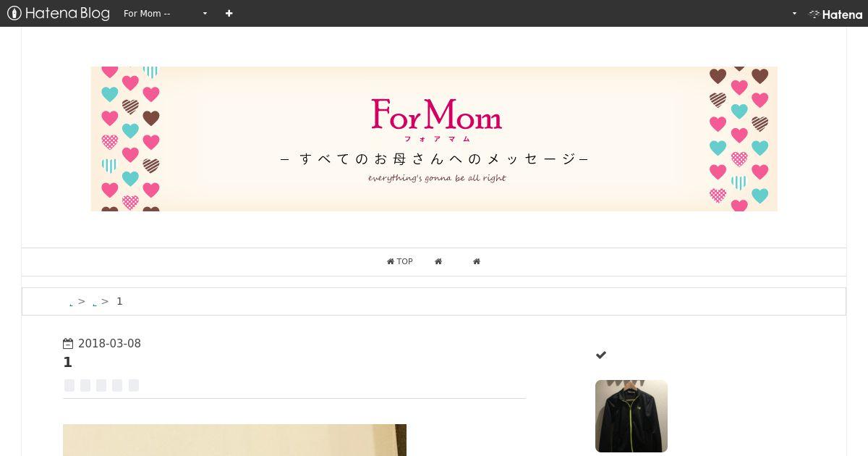The width and height of the screenshot is (868, 456).
Task: Click the last category tag under title
Action: click(134, 385)
